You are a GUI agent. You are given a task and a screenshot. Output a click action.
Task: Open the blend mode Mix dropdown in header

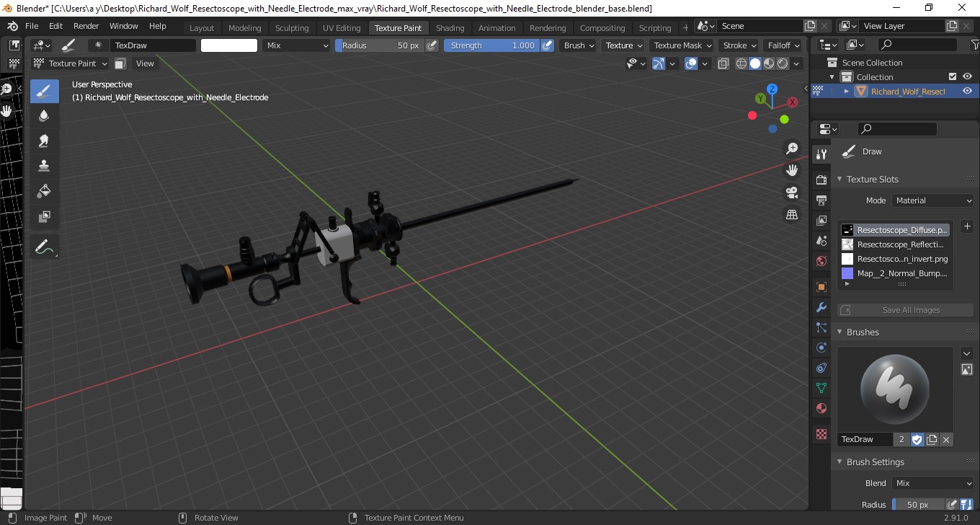(x=296, y=45)
